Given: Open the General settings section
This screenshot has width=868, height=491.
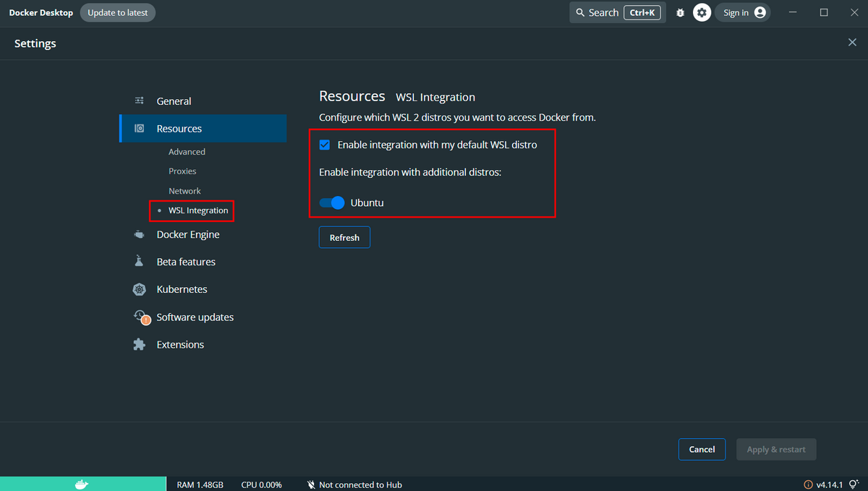Looking at the screenshot, I should [174, 101].
